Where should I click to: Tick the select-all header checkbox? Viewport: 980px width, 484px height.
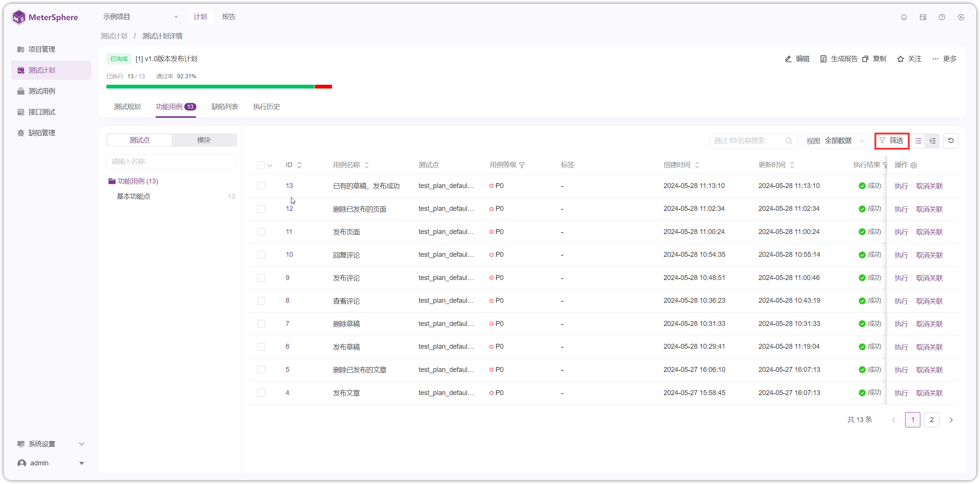pos(261,165)
